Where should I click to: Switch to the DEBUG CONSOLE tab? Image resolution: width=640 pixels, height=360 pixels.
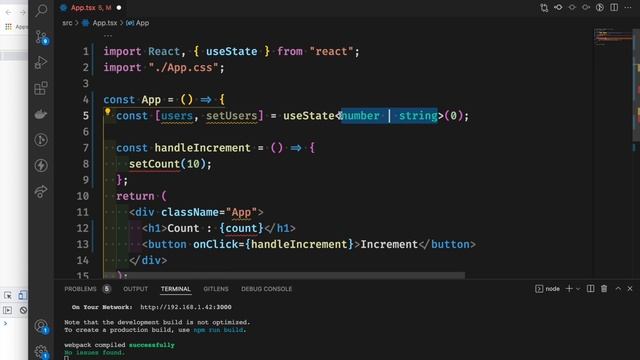click(x=267, y=289)
